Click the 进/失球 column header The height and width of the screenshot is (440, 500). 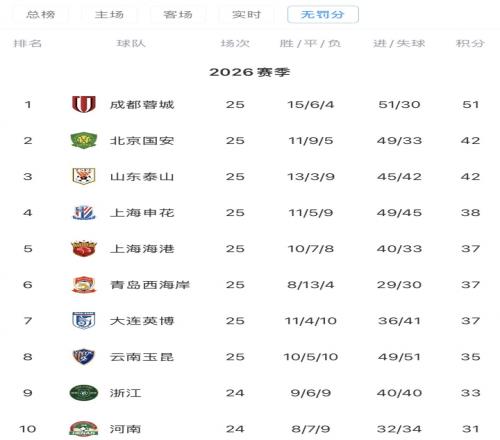pyautogui.click(x=399, y=43)
